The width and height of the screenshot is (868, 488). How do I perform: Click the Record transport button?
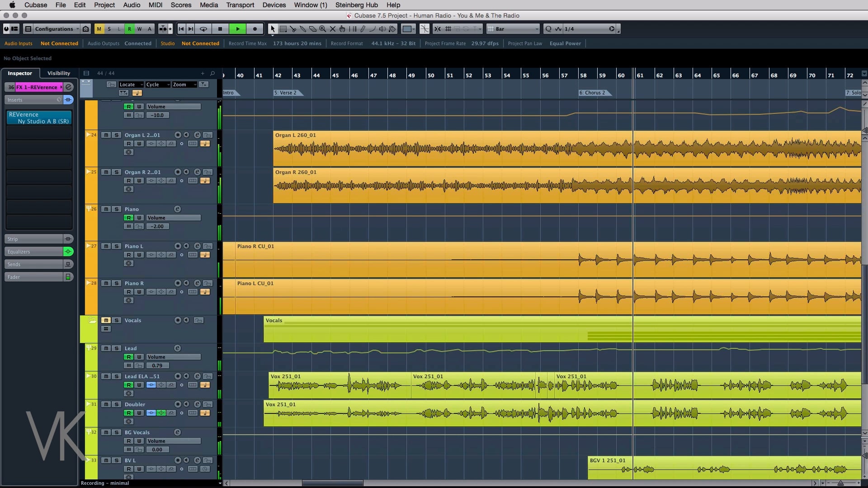coord(255,29)
